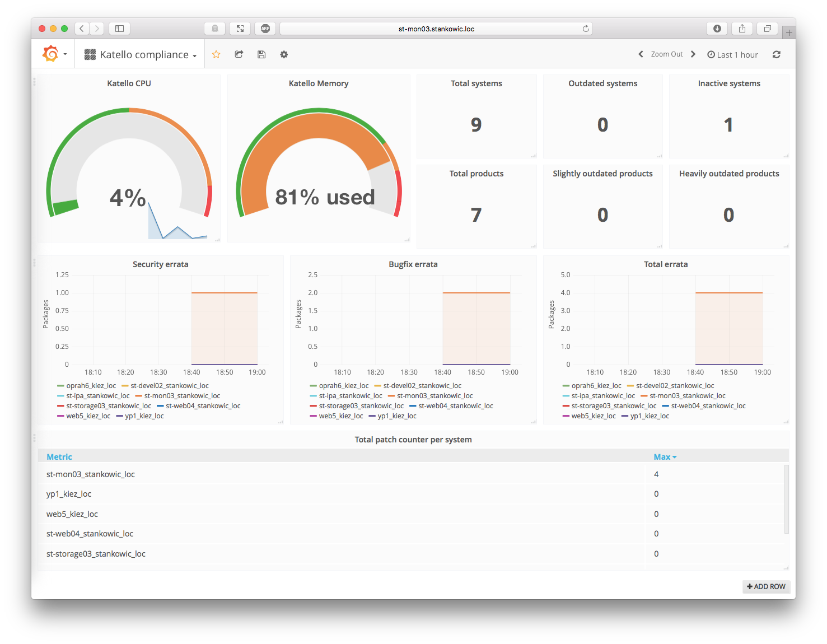This screenshot has height=644, width=827.
Task: Click the Safari share icon
Action: point(742,29)
